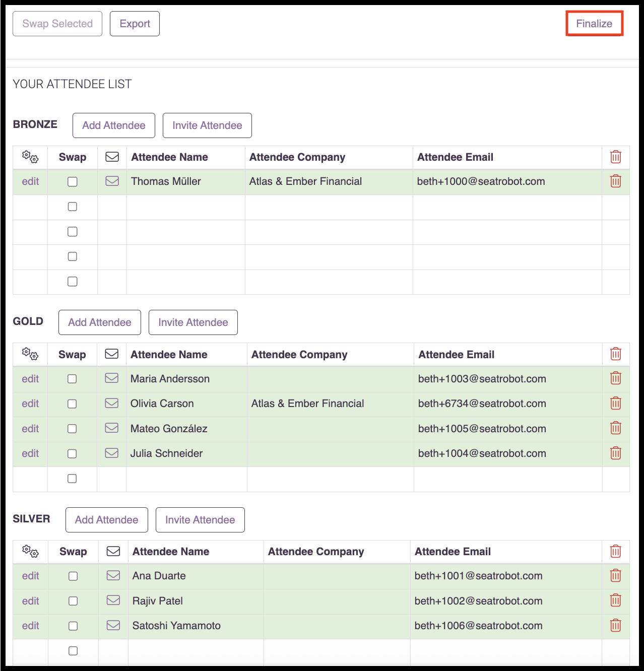Check swap box for Julia Schneider

[72, 454]
